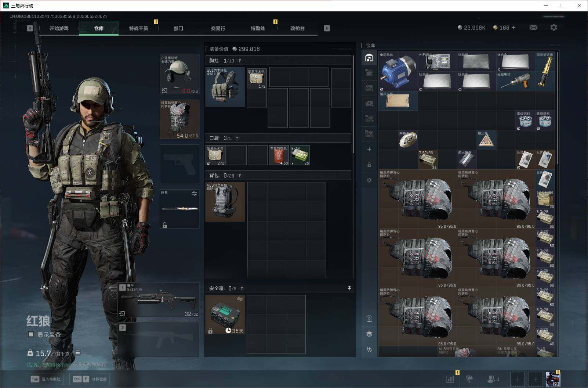Open the world chat message line

66,365
